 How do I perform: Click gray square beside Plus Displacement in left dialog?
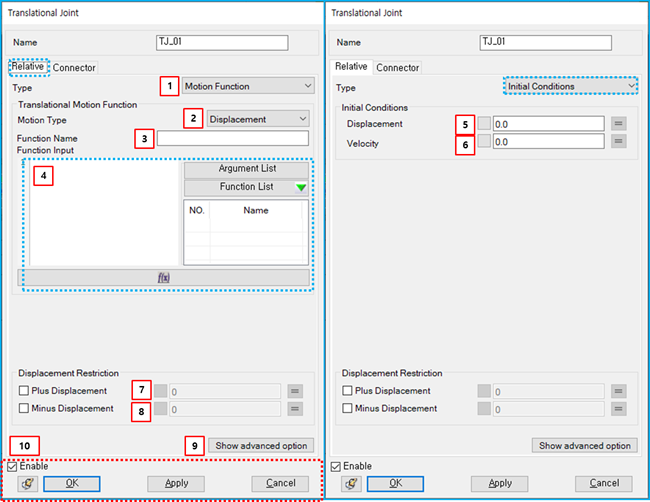(160, 391)
